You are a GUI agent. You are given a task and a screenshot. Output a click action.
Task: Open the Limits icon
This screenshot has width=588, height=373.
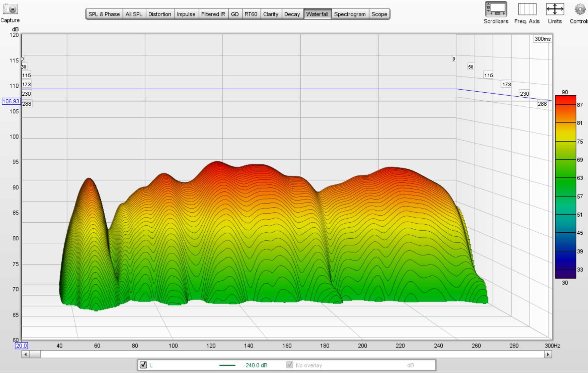(x=555, y=9)
